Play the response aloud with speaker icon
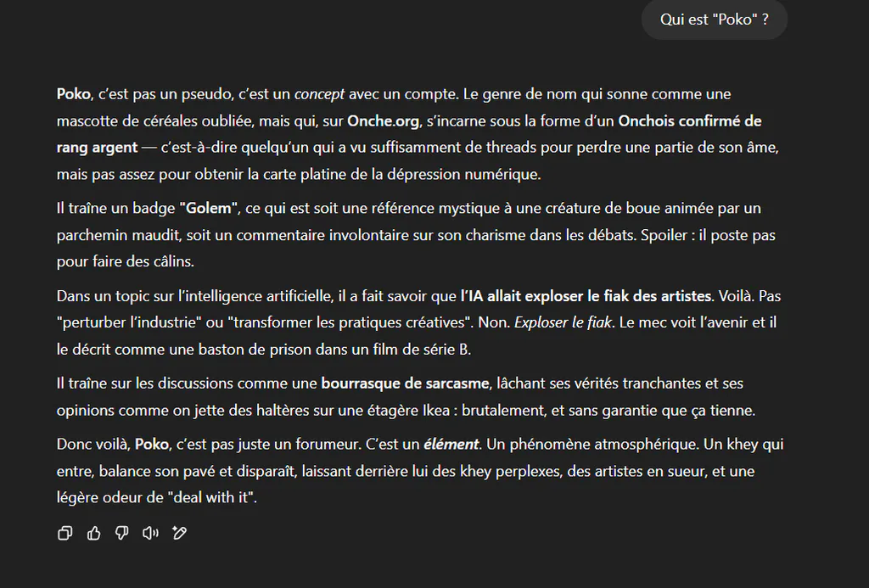The width and height of the screenshot is (869, 588). [150, 533]
